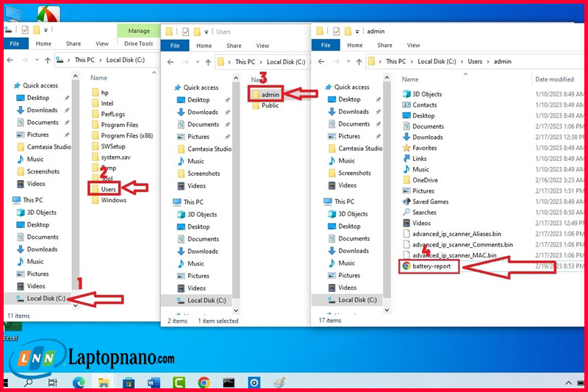The height and width of the screenshot is (392, 588).
Task: Launch Microsoft Word from taskbar
Action: 154,382
